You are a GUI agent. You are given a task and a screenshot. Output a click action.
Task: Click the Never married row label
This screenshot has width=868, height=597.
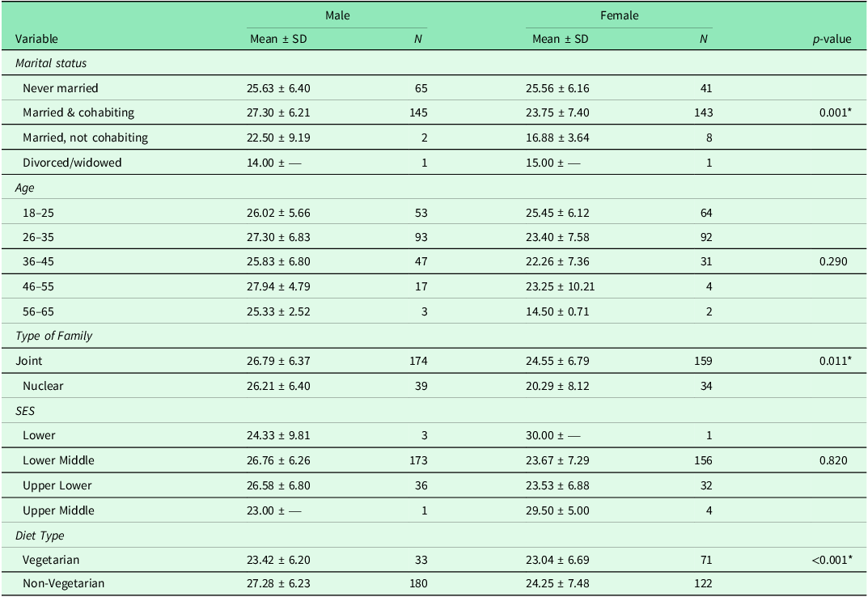point(61,87)
